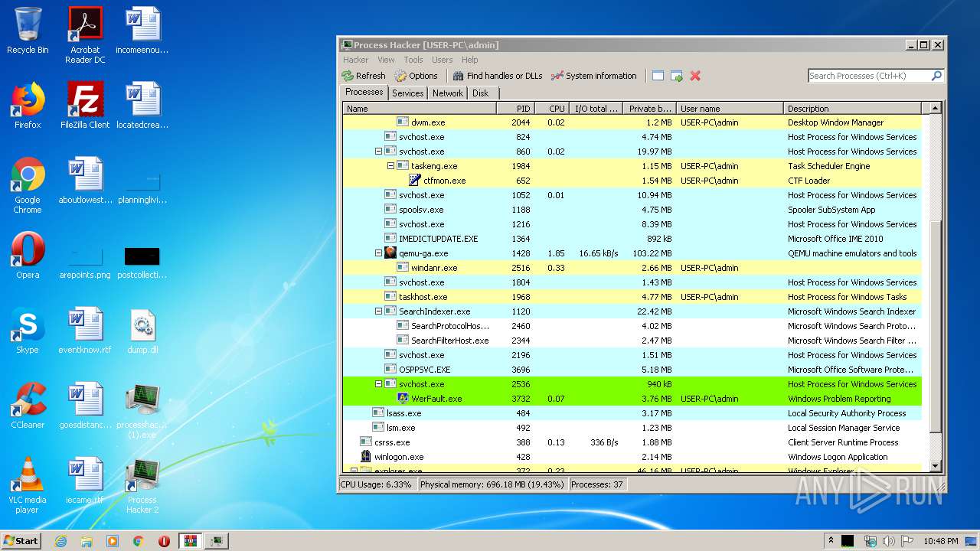Open the Hacker menu
This screenshot has width=980, height=551.
[356, 60]
